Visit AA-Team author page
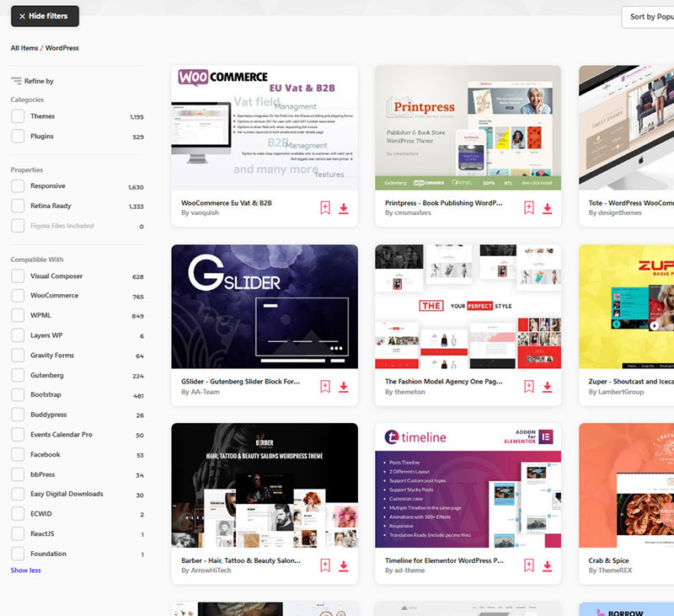 point(205,392)
